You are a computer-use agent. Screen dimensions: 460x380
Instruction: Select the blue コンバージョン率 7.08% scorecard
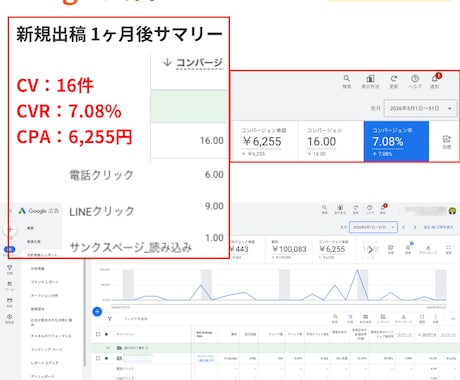pos(396,141)
